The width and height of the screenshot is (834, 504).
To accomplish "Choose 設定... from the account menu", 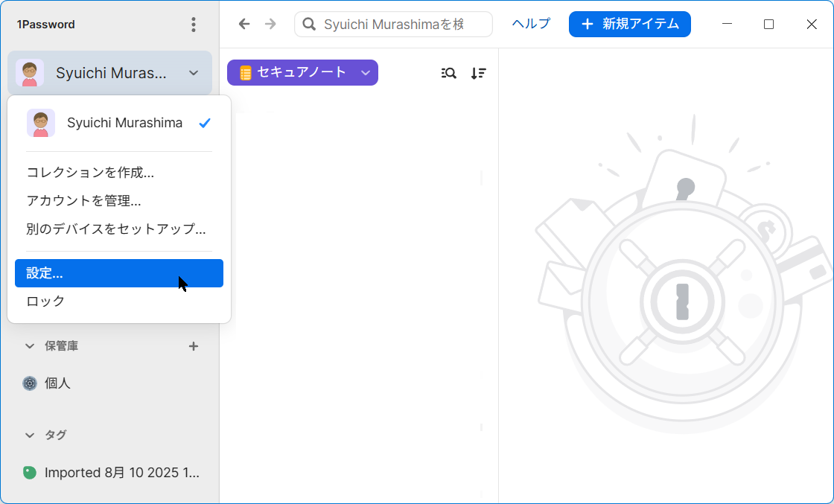I will (x=119, y=273).
